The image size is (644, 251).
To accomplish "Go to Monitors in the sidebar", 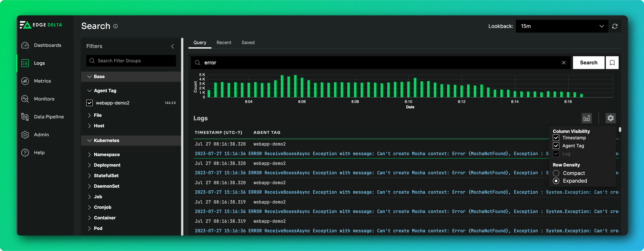I will tap(44, 99).
